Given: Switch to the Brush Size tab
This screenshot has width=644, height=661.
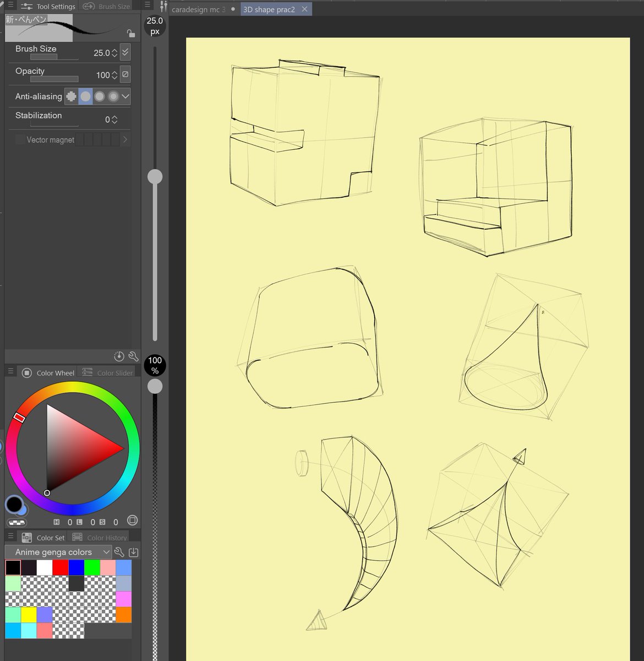Looking at the screenshot, I should 107,7.
